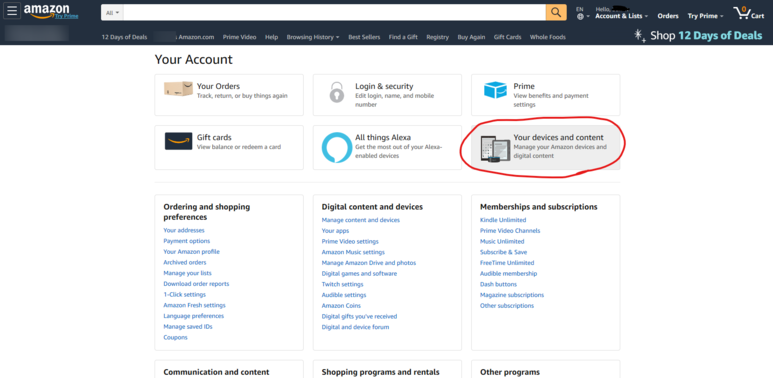The height and width of the screenshot is (378, 773).
Task: Open Registry in the navigation bar
Action: (437, 37)
